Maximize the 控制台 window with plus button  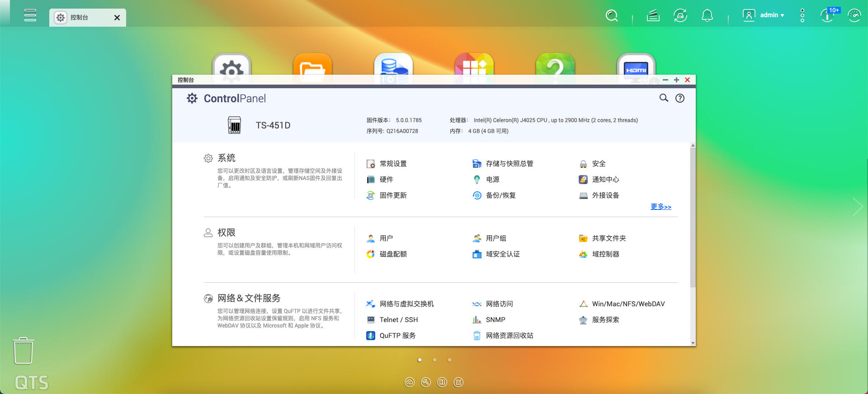[x=676, y=80]
